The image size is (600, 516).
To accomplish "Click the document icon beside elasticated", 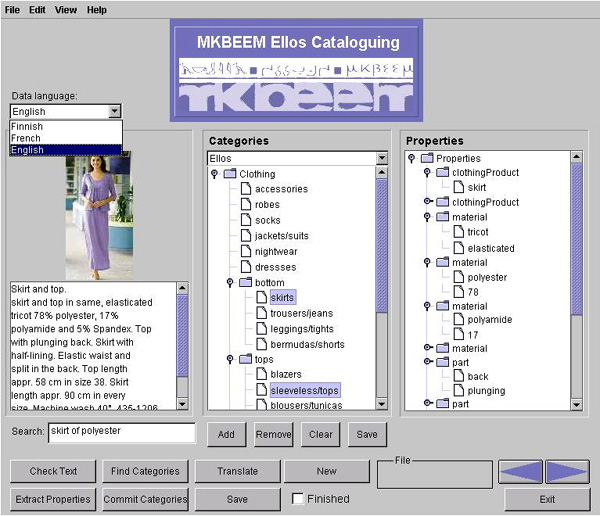I will click(459, 248).
